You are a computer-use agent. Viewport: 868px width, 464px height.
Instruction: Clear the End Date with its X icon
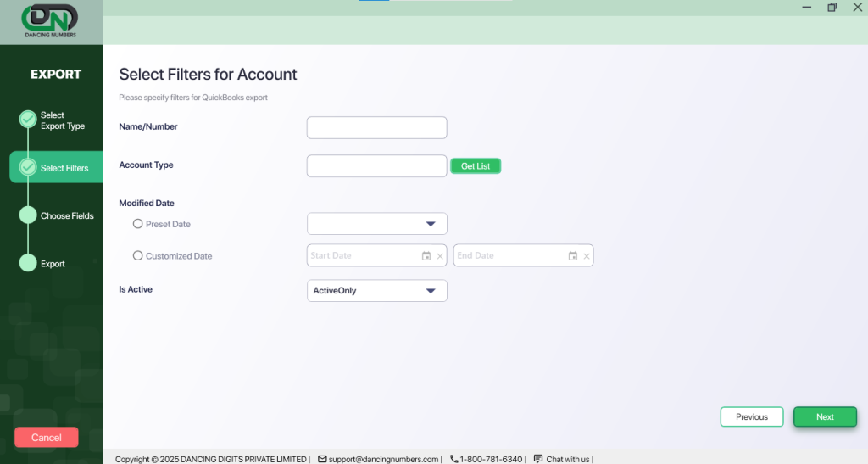(x=587, y=256)
